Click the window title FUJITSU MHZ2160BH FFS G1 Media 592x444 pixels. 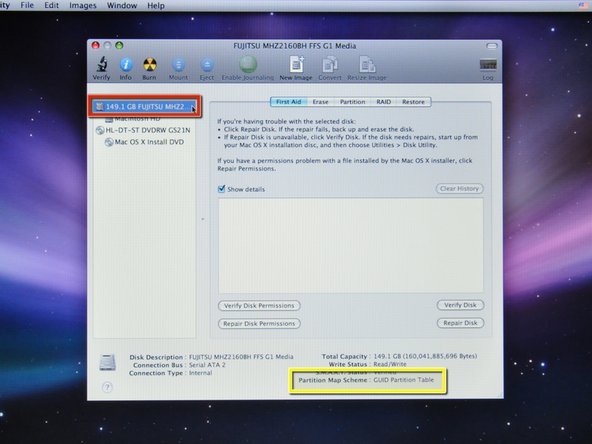294,46
